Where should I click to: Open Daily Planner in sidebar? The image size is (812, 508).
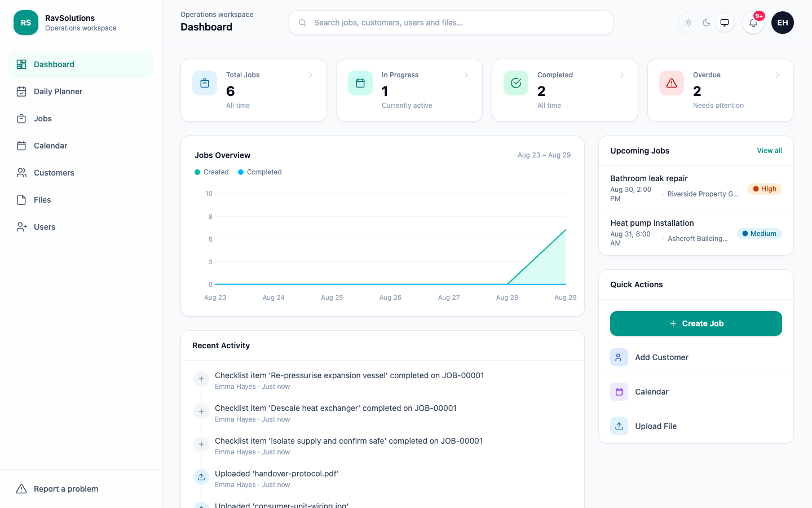(81, 91)
